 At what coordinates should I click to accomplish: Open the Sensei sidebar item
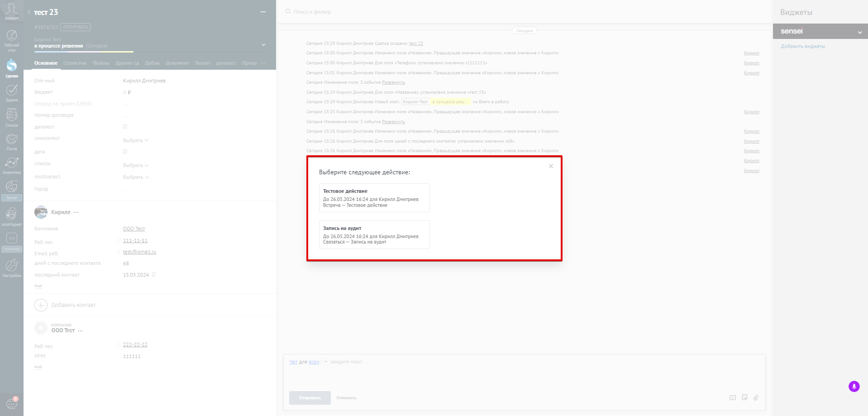[x=11, y=191]
